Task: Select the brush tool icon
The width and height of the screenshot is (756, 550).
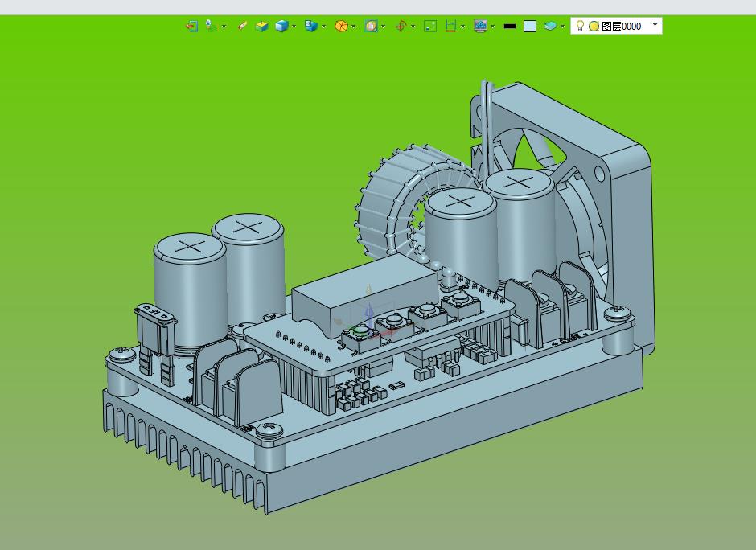Action: coord(242,26)
